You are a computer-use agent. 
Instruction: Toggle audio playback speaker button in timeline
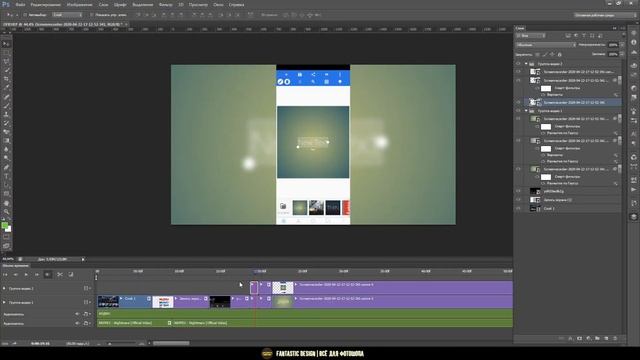(x=48, y=275)
